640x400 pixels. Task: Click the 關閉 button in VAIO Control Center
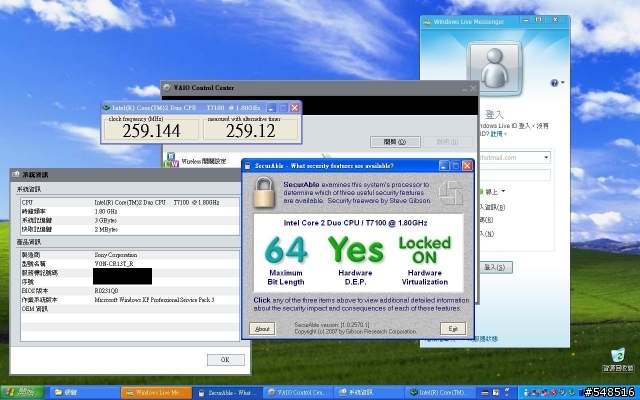(x=395, y=142)
